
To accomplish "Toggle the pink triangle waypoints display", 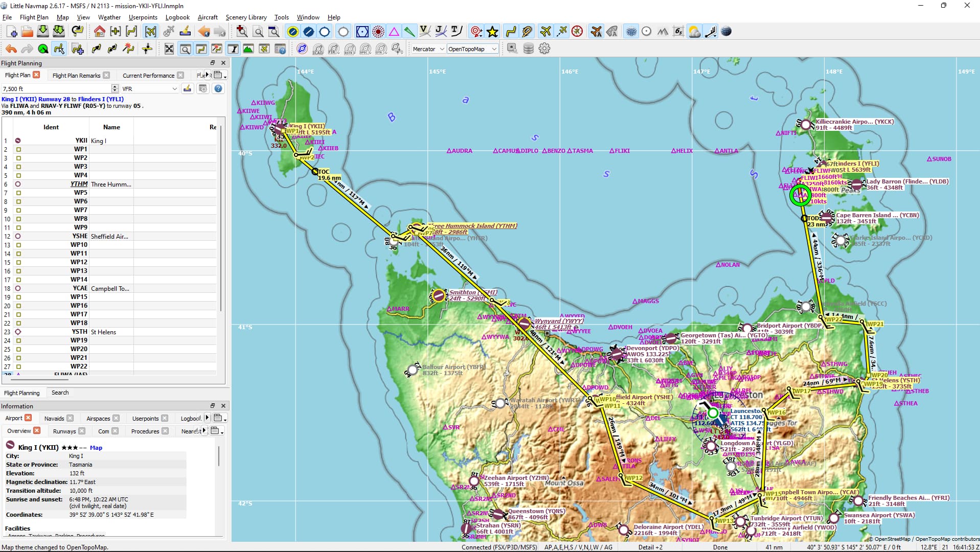I will click(394, 32).
